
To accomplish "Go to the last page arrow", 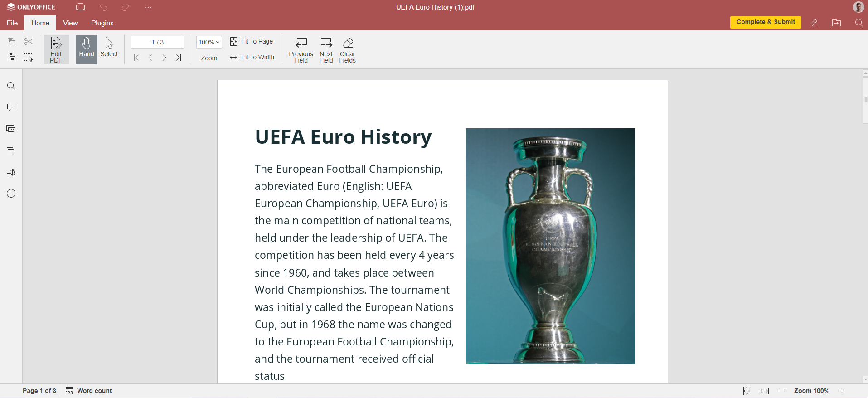I will 179,58.
